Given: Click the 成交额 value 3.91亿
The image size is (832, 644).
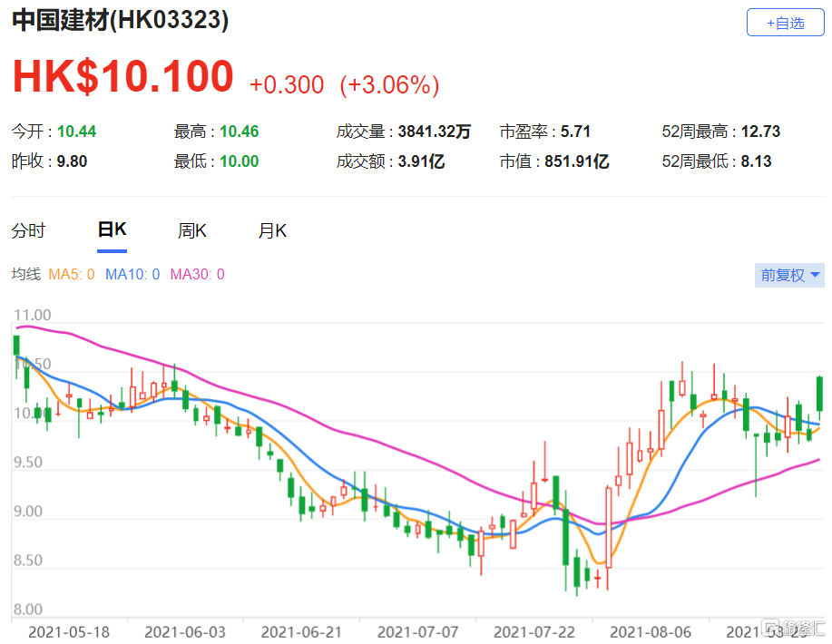Looking at the screenshot, I should click(421, 161).
